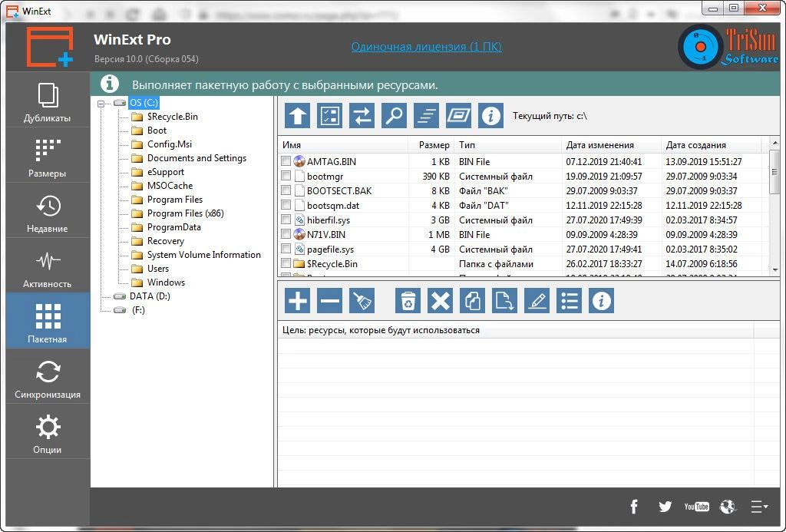Open the Синхронизация section

coord(48,376)
